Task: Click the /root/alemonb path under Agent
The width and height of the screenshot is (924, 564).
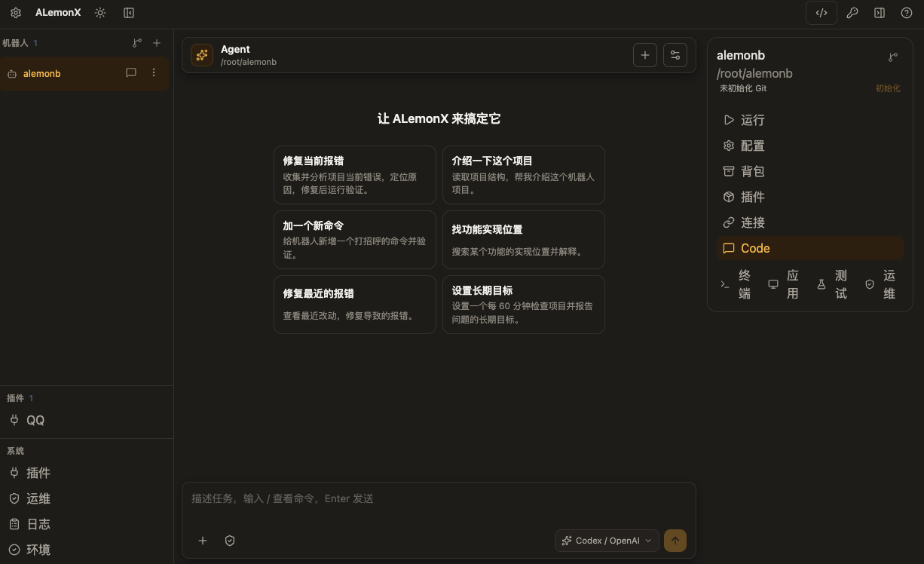Action: 249,62
